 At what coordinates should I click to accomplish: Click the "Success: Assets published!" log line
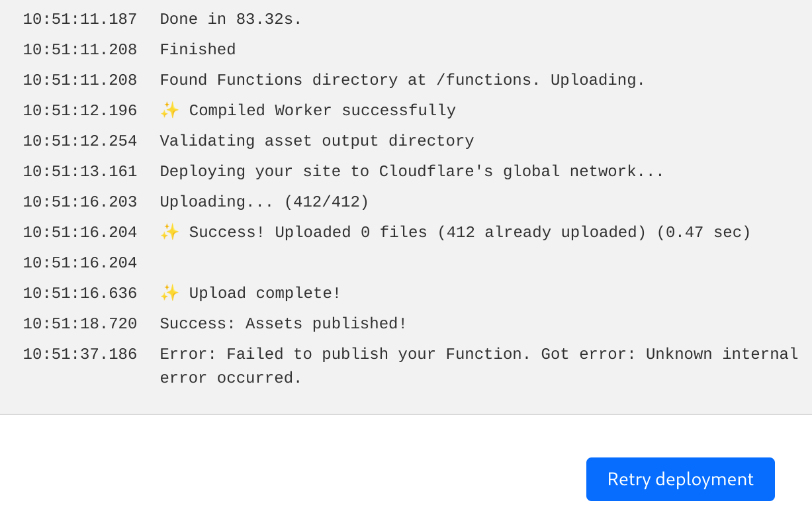coord(283,324)
